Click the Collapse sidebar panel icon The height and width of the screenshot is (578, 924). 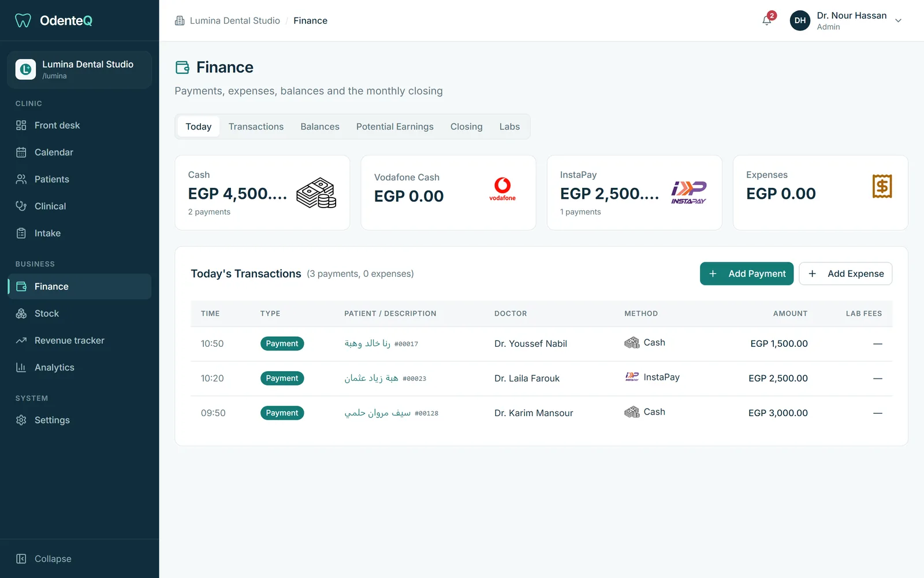[x=21, y=559]
